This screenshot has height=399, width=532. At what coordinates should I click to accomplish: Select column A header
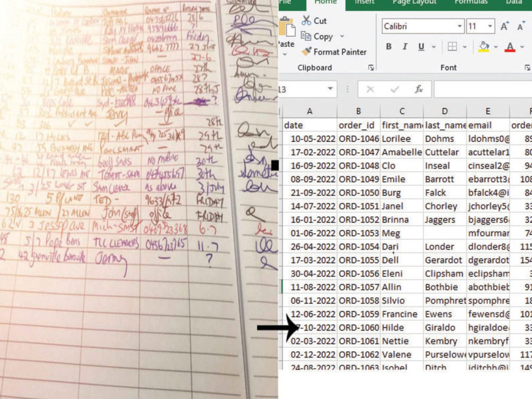pyautogui.click(x=310, y=111)
